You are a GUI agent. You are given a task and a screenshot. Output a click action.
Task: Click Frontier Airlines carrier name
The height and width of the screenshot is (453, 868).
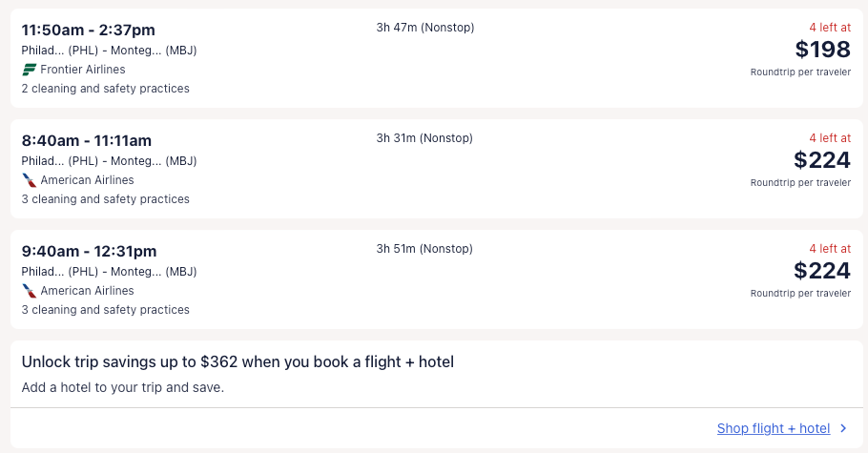tap(83, 70)
